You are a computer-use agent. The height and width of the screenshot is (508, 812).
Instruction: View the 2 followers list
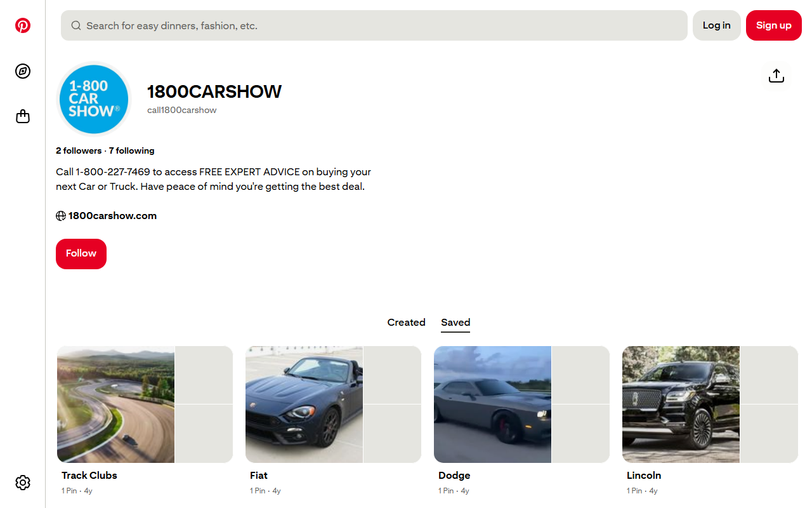tap(79, 151)
